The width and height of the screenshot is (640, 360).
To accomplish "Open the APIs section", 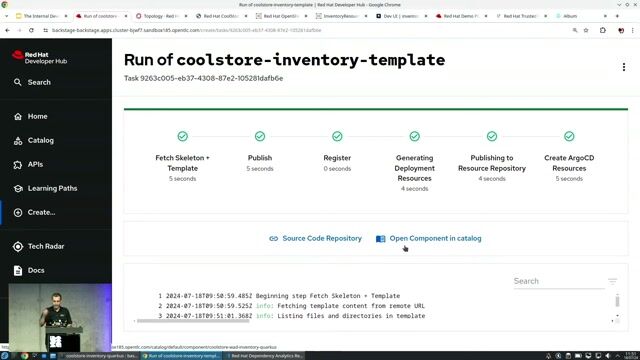I will point(28,164).
